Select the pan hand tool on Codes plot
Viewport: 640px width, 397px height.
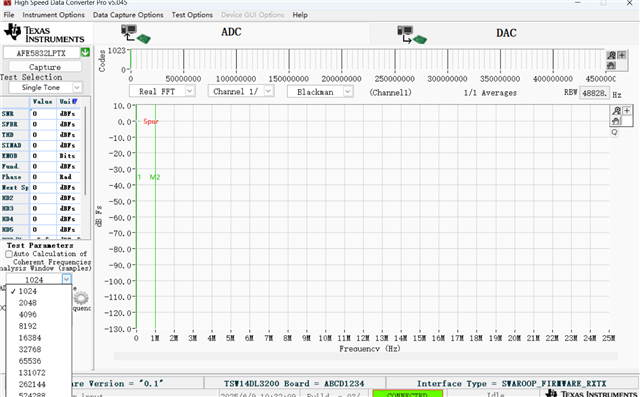click(x=611, y=65)
